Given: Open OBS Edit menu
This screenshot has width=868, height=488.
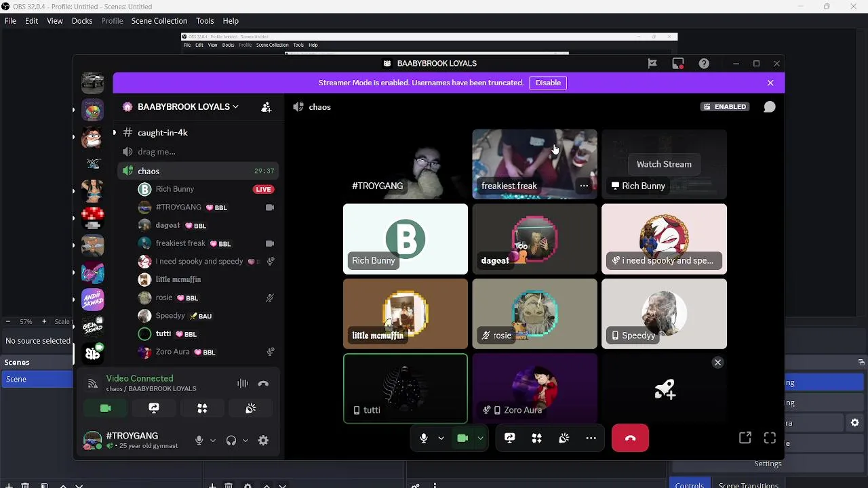Looking at the screenshot, I should tap(31, 21).
